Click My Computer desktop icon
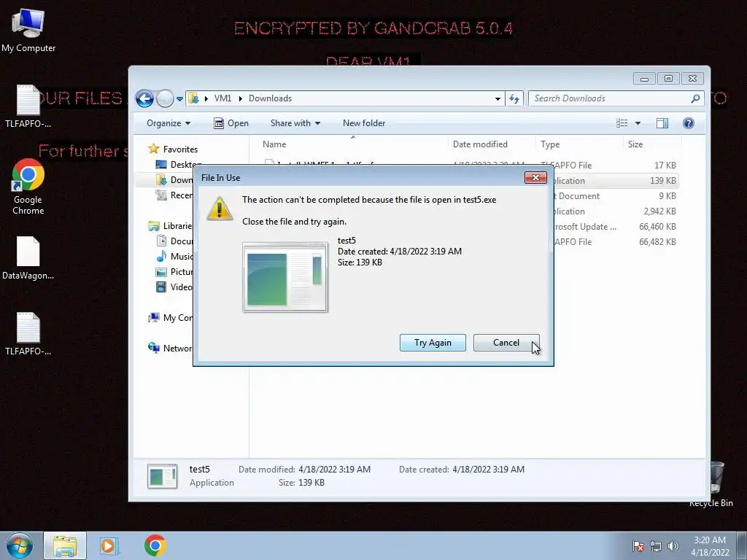The image size is (747, 560). coord(28,30)
